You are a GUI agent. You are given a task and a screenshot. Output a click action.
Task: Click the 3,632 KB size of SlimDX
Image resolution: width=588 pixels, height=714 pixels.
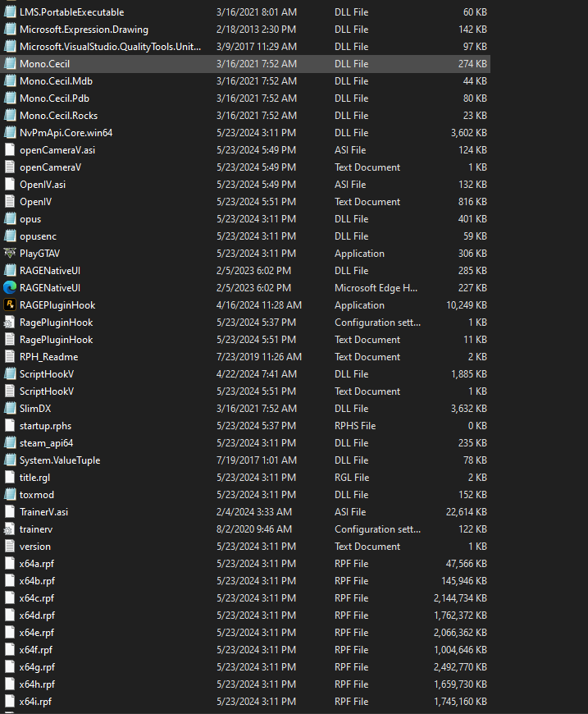click(x=469, y=409)
